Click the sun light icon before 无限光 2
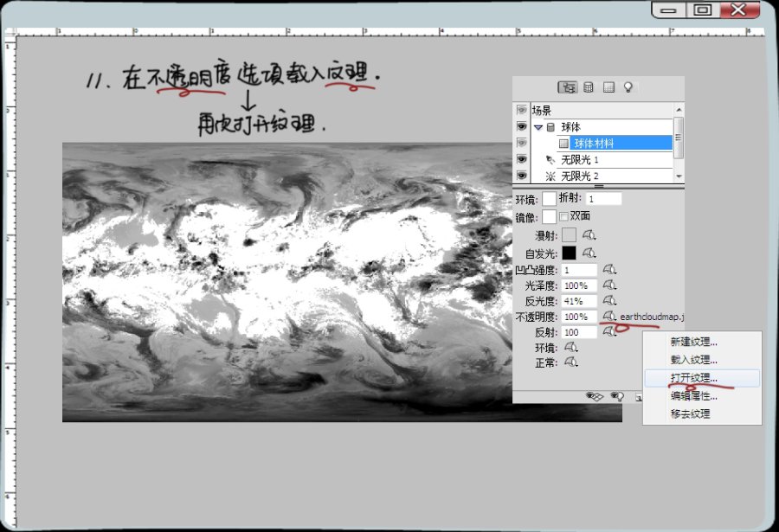Image resolution: width=779 pixels, height=532 pixels. (x=550, y=176)
